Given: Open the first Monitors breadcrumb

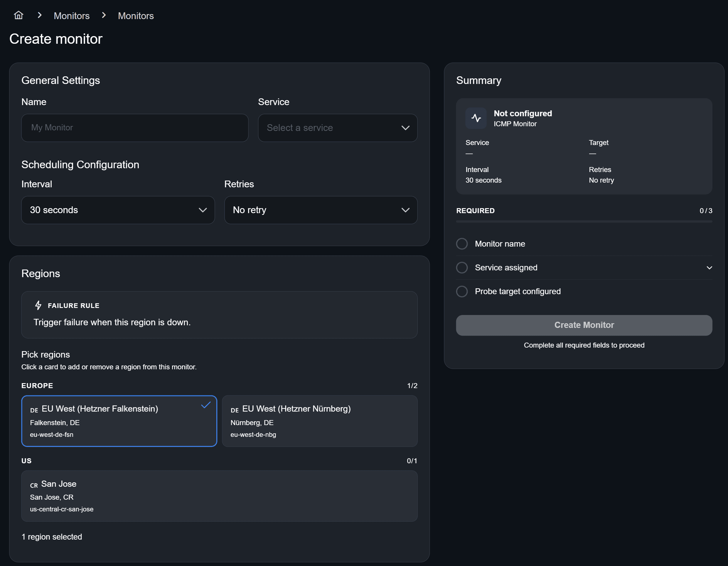Looking at the screenshot, I should (72, 16).
